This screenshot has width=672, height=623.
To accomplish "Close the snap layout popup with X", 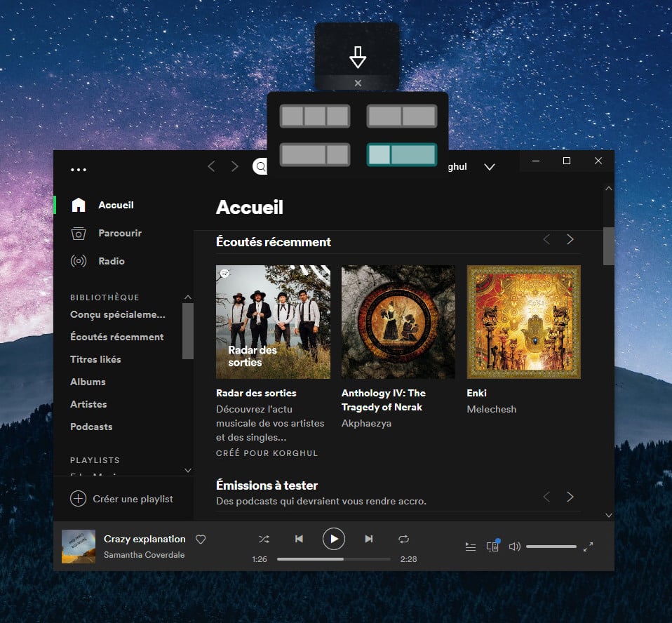I will point(358,83).
